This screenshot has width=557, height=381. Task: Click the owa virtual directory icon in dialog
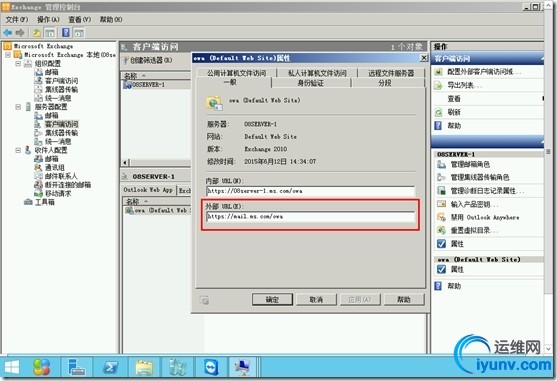[214, 103]
